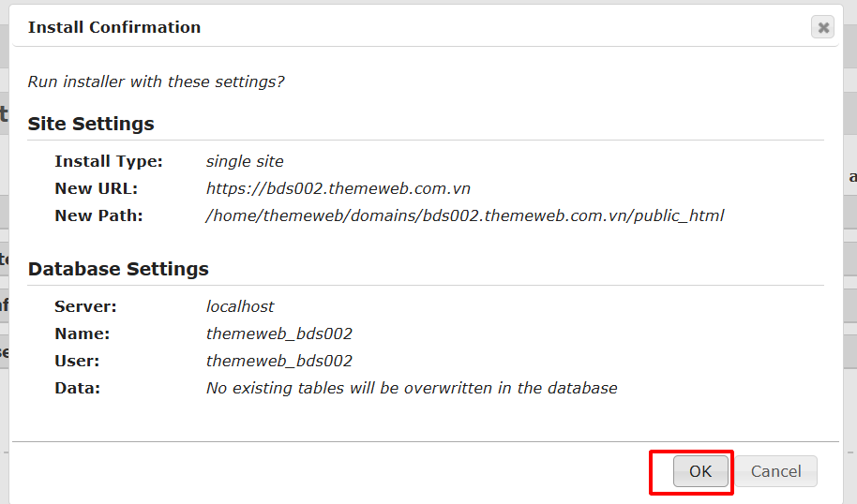Click the New URL label
This screenshot has width=857, height=504.
click(97, 188)
